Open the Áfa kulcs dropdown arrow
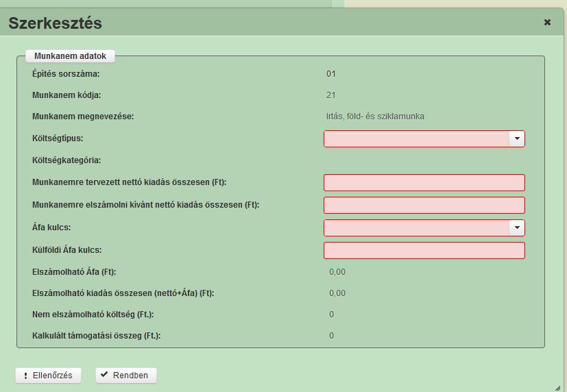 pyautogui.click(x=517, y=228)
